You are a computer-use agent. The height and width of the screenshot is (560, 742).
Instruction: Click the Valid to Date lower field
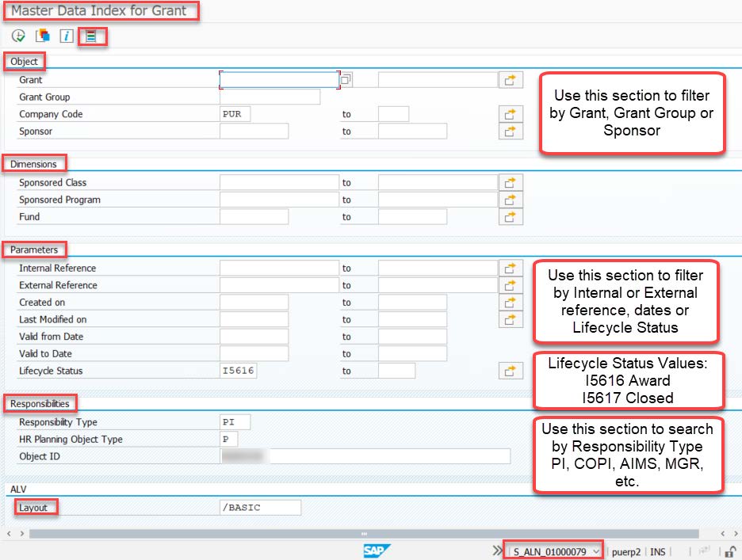pos(254,353)
